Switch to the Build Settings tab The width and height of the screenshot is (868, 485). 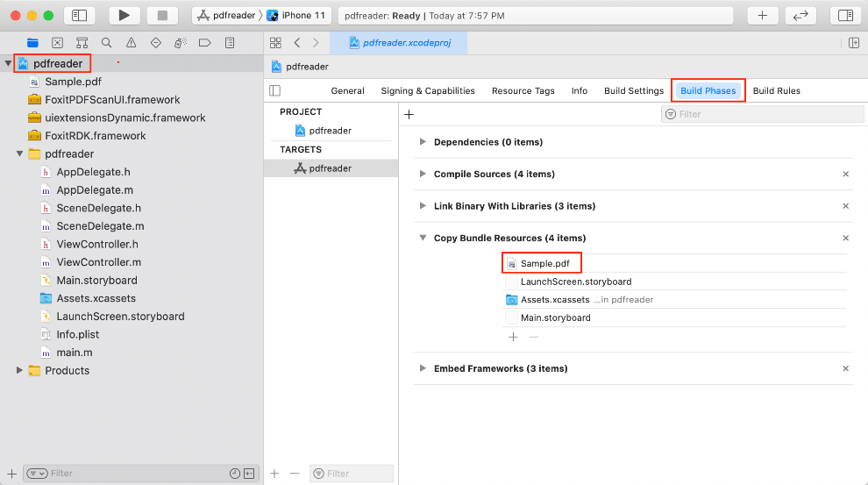coord(633,90)
